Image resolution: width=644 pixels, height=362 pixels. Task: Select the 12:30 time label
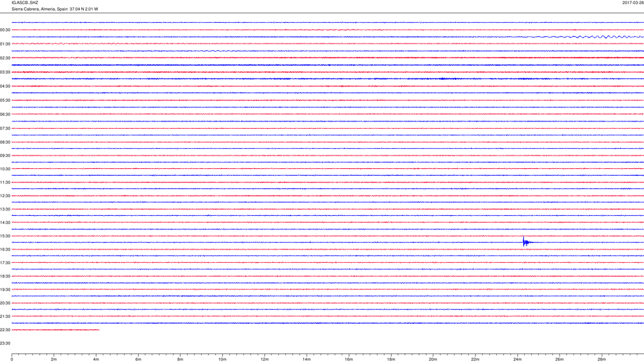tap(5, 196)
